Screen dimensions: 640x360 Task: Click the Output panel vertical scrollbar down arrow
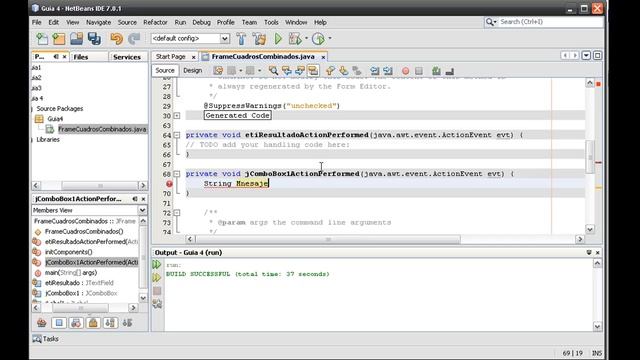[x=597, y=326]
